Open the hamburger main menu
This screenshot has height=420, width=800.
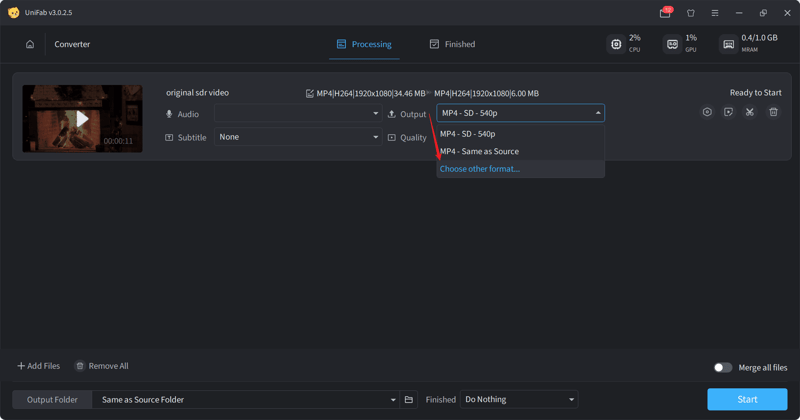715,13
